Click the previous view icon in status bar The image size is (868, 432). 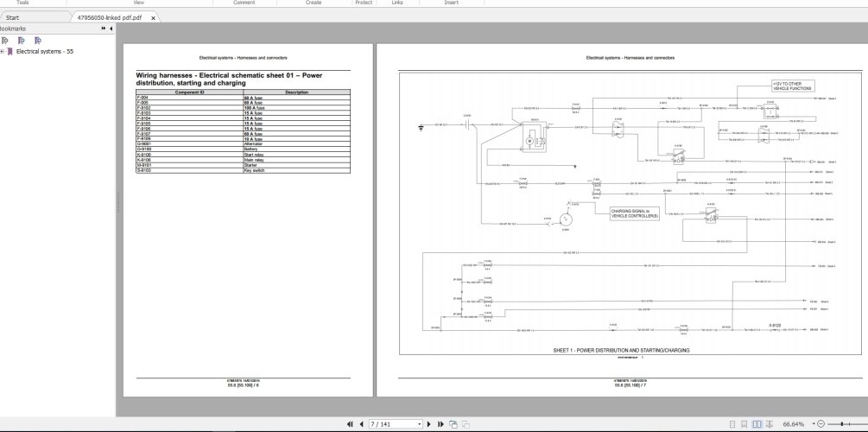click(x=453, y=424)
